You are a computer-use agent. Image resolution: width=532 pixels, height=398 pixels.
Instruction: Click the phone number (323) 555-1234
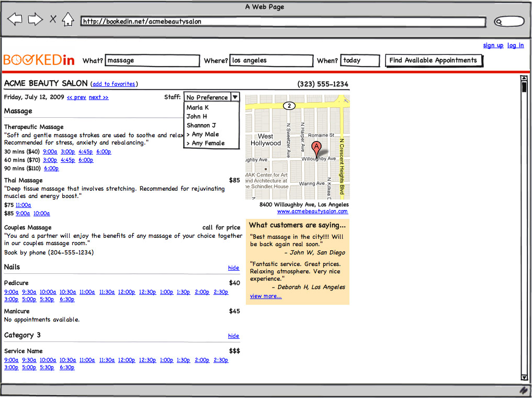tap(323, 84)
